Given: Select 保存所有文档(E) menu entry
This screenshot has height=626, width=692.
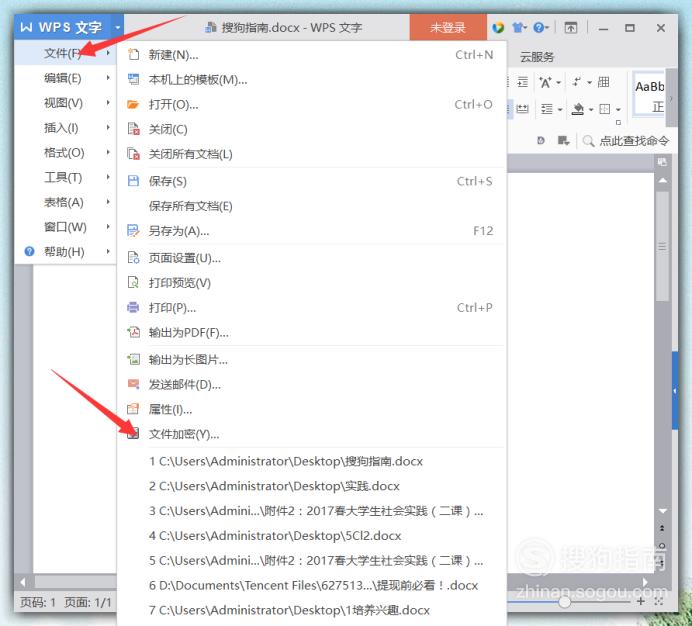Looking at the screenshot, I should [x=311, y=206].
